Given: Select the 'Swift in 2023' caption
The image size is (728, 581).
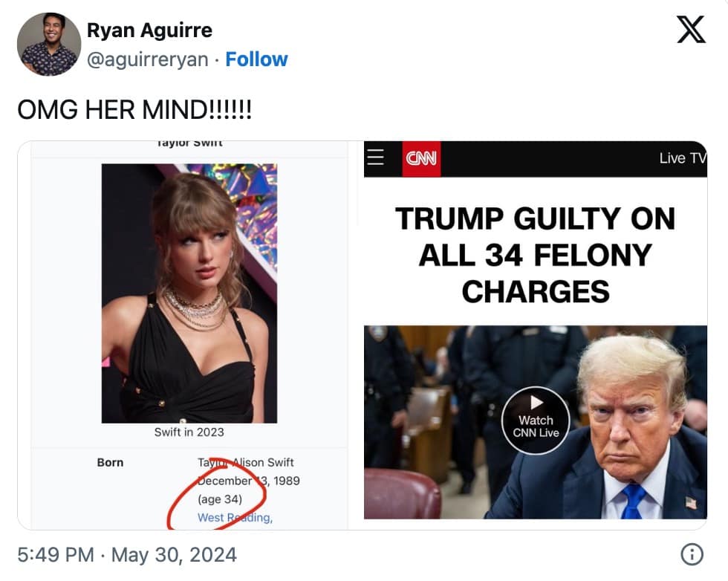Looking at the screenshot, I should 189,432.
